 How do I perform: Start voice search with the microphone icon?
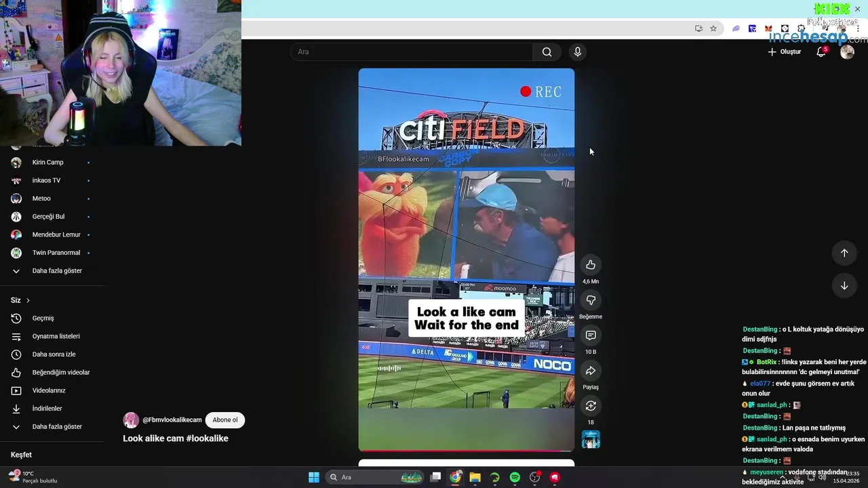pyautogui.click(x=578, y=52)
